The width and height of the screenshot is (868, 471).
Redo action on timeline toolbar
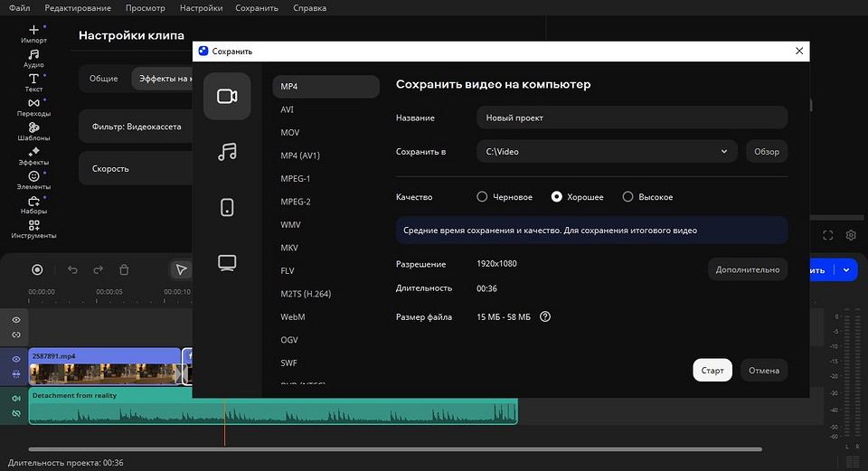98,269
